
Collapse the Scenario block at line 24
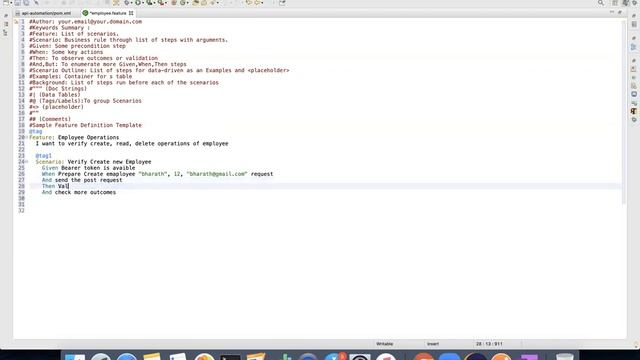(x=27, y=162)
